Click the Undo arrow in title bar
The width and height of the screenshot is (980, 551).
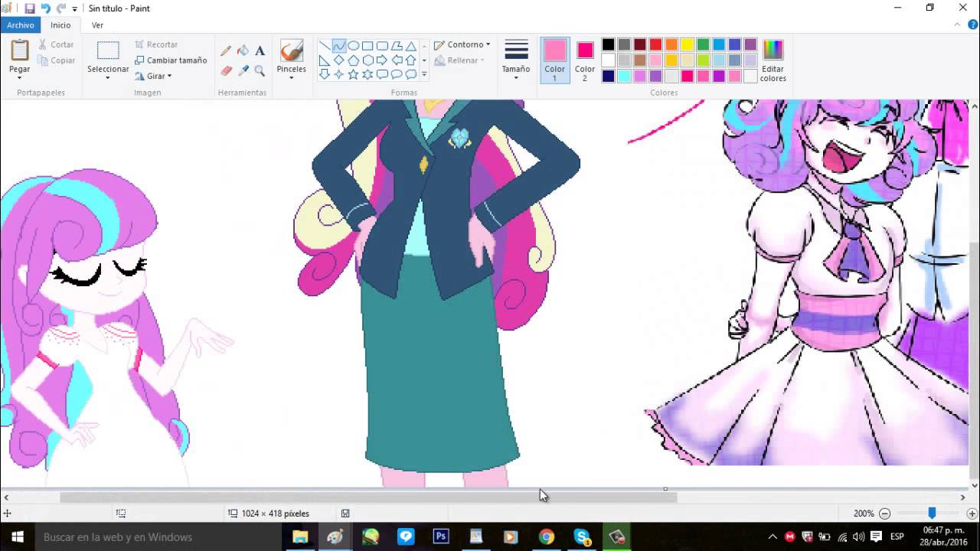coord(45,8)
